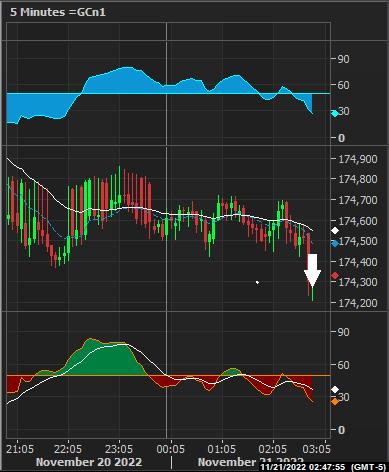The width and height of the screenshot is (389, 472).
Task: Click the blue filled peak in the top oscillator
Action: (127, 80)
